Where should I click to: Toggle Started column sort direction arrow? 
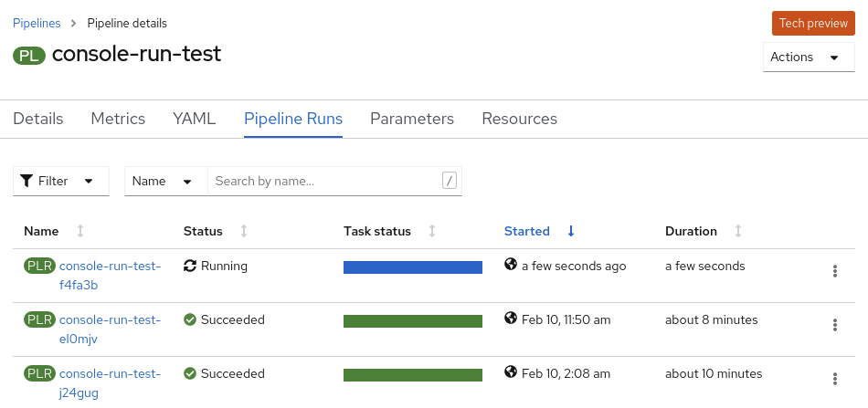coord(571,232)
